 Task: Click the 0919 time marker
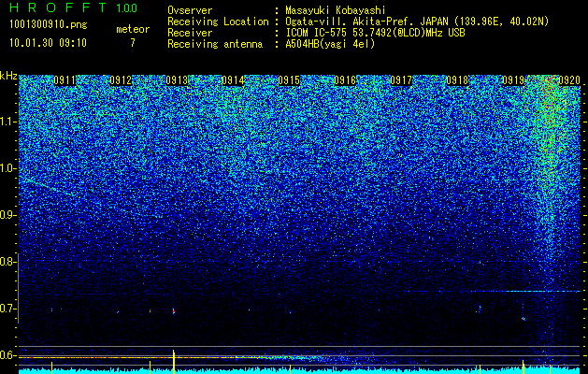(x=513, y=80)
